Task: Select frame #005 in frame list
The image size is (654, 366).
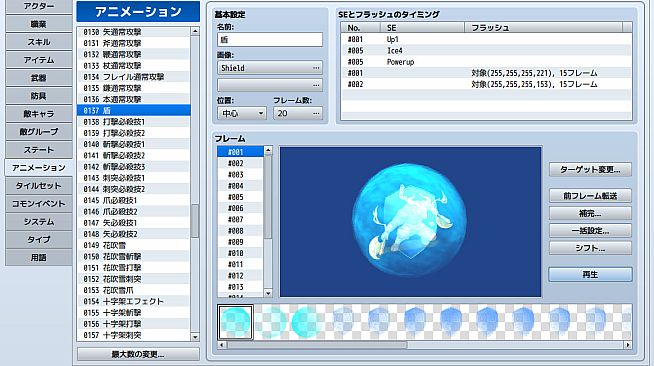Action: pyautogui.click(x=240, y=197)
